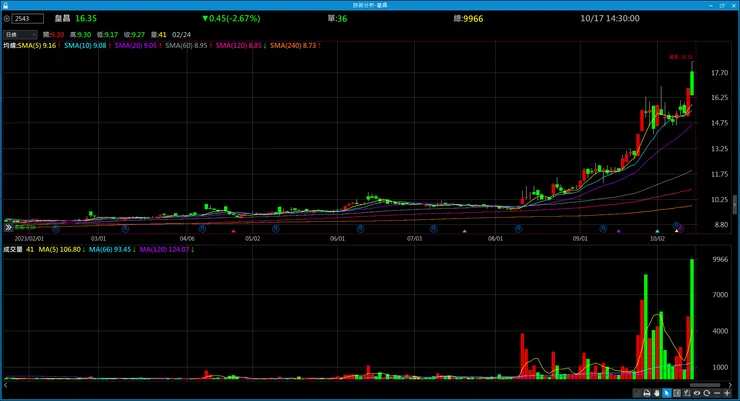Click the month marker near 05/02
Screen dimensions: 740x401
pos(276,229)
